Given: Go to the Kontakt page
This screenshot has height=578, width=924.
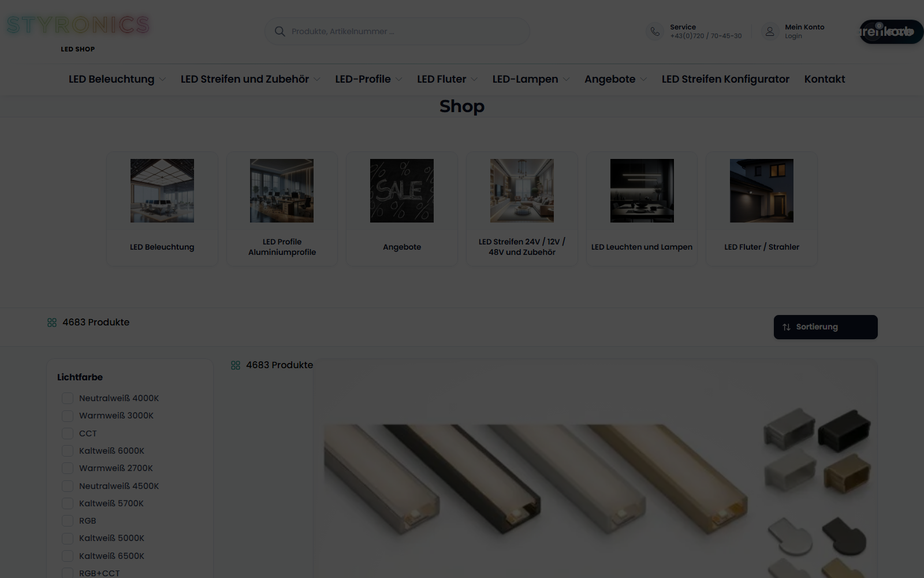Looking at the screenshot, I should 825,79.
